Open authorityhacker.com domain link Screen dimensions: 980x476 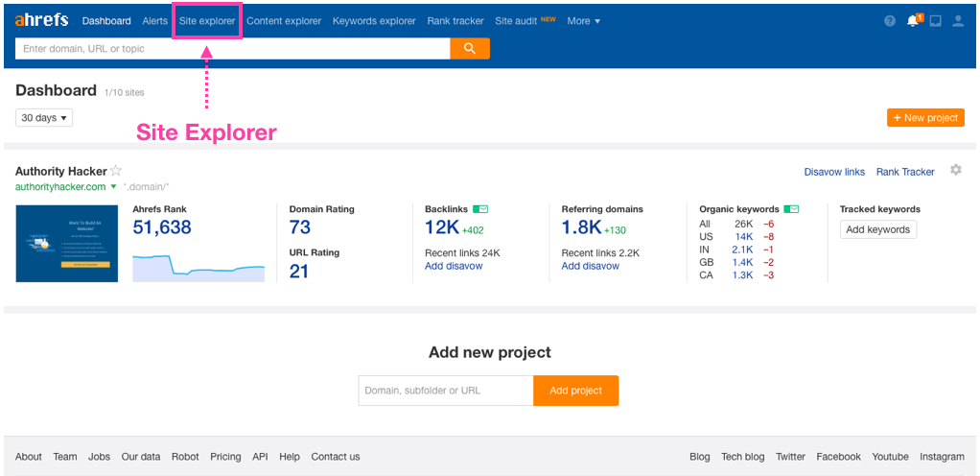(60, 186)
